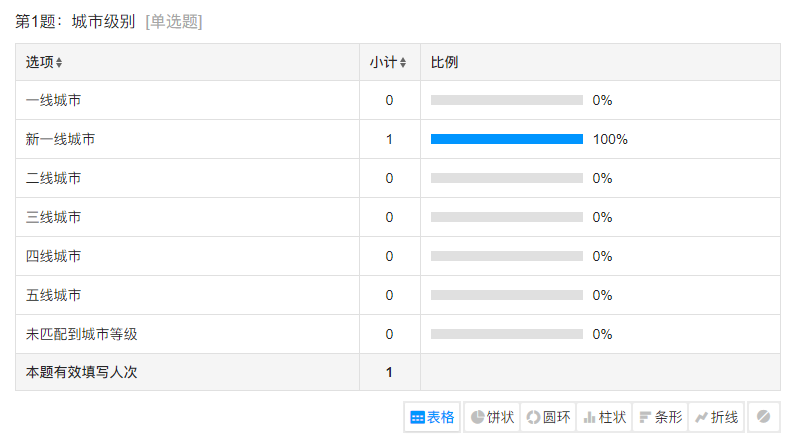Select the 一线城市 option row
The image size is (793, 445).
tap(398, 100)
